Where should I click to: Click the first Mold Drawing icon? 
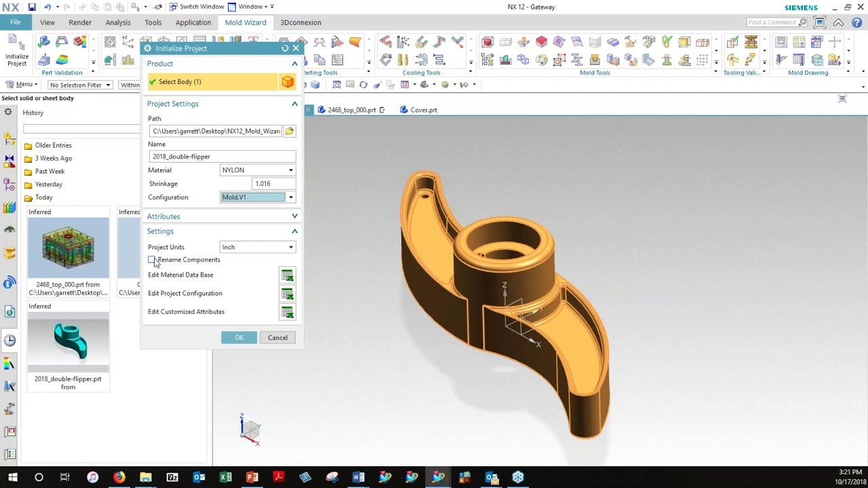pos(781,43)
